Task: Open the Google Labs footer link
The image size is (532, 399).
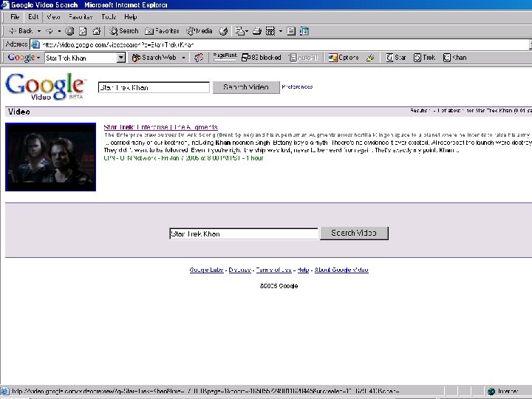Action: [x=206, y=270]
